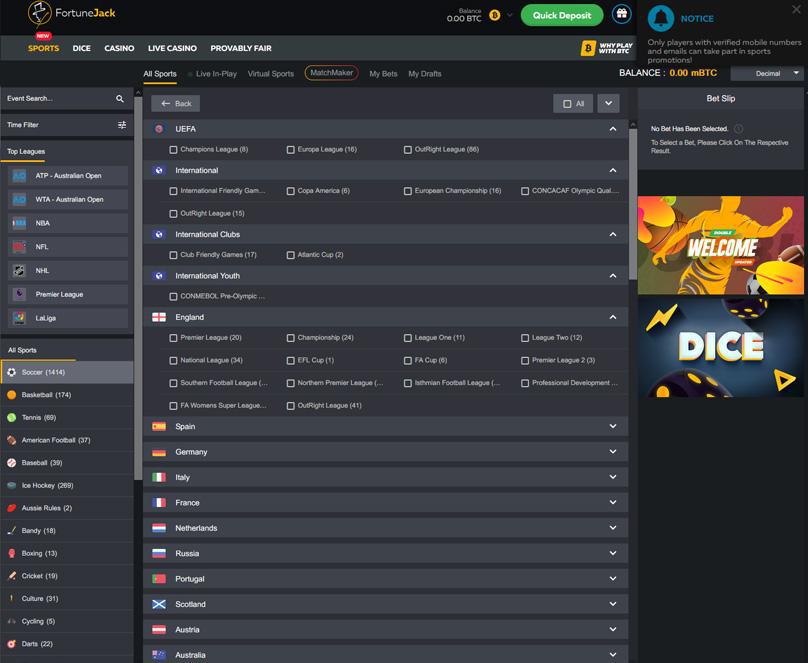Open the LIVE CASINO main menu
The image size is (808, 663).
[172, 48]
